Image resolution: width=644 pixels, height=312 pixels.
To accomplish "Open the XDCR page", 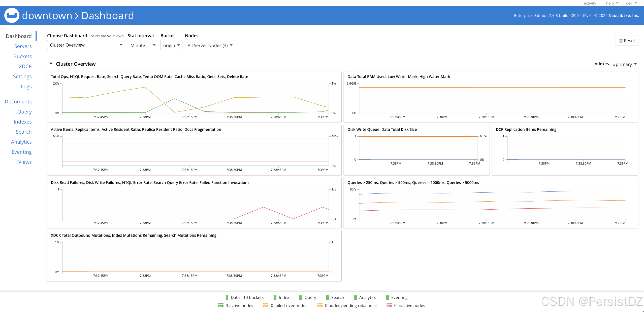I will (25, 66).
